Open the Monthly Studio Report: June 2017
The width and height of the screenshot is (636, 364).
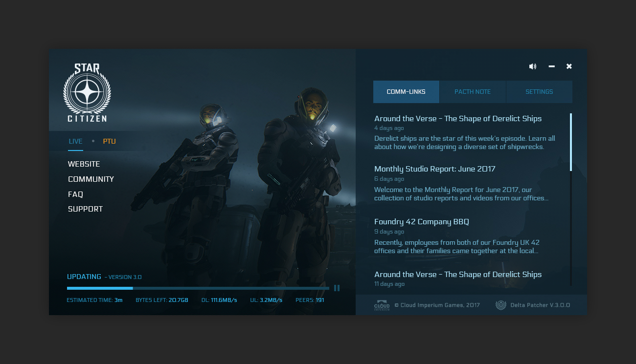pyautogui.click(x=435, y=169)
